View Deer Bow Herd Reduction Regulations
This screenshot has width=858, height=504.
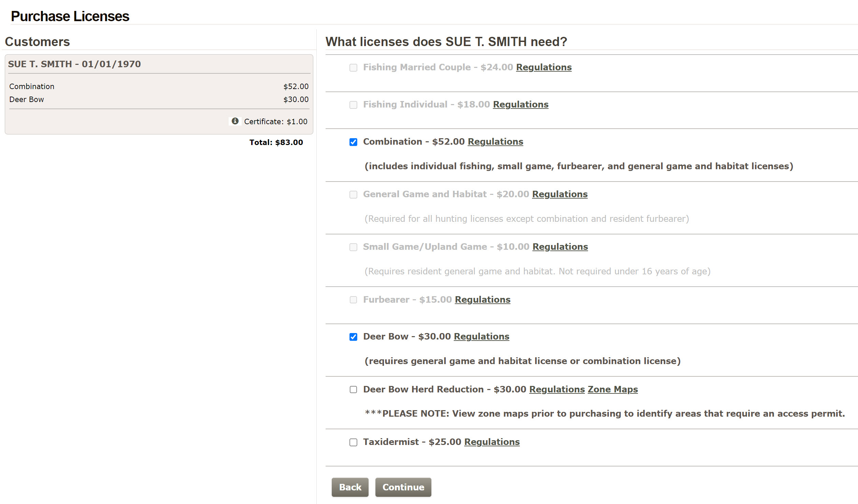pyautogui.click(x=557, y=389)
